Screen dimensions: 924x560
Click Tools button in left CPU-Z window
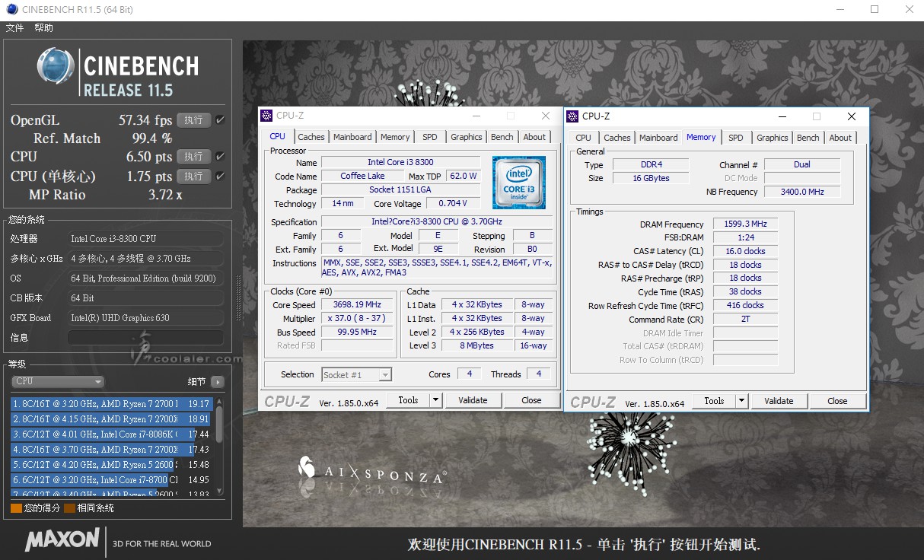408,400
